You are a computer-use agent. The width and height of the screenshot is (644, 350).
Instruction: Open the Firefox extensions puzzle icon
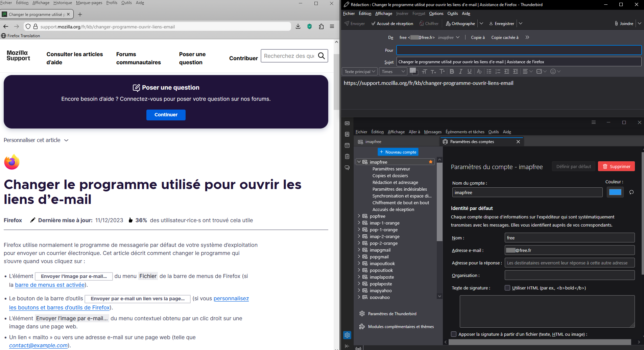click(x=321, y=26)
